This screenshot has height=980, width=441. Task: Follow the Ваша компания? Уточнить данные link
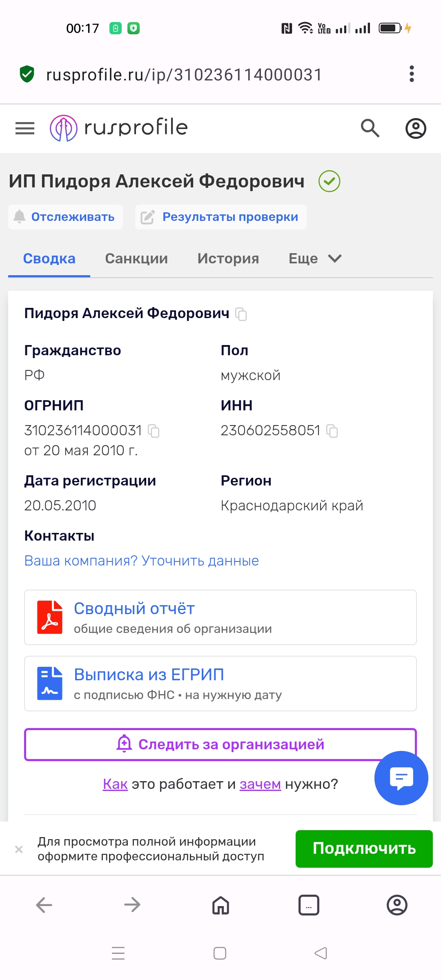pos(142,561)
